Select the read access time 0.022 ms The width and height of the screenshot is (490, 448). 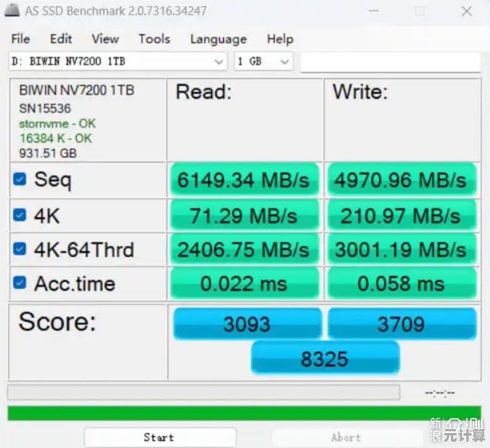pos(244,283)
